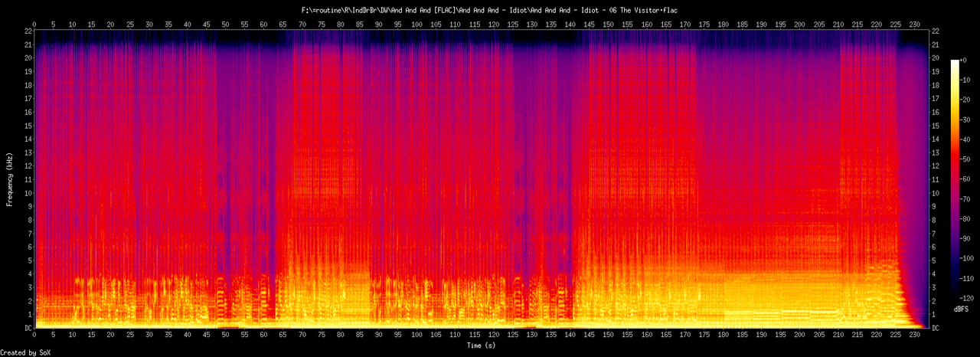Click '15' kHz tick on left frequency axis
This screenshot has width=980, height=357.
point(27,126)
